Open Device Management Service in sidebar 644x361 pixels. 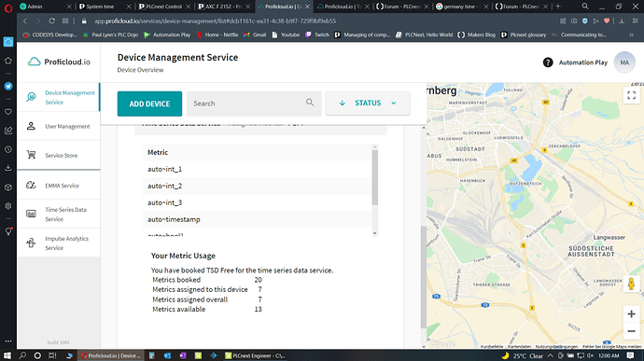coord(58,97)
